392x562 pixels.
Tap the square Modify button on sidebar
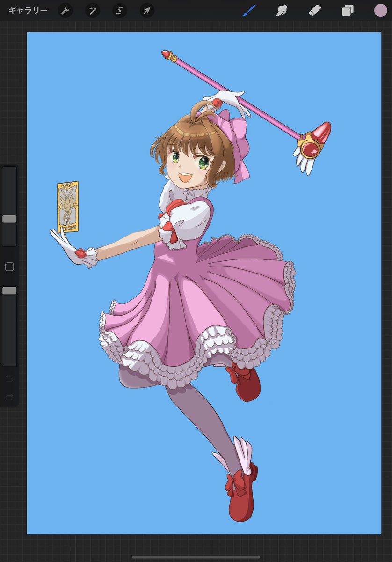point(9,267)
